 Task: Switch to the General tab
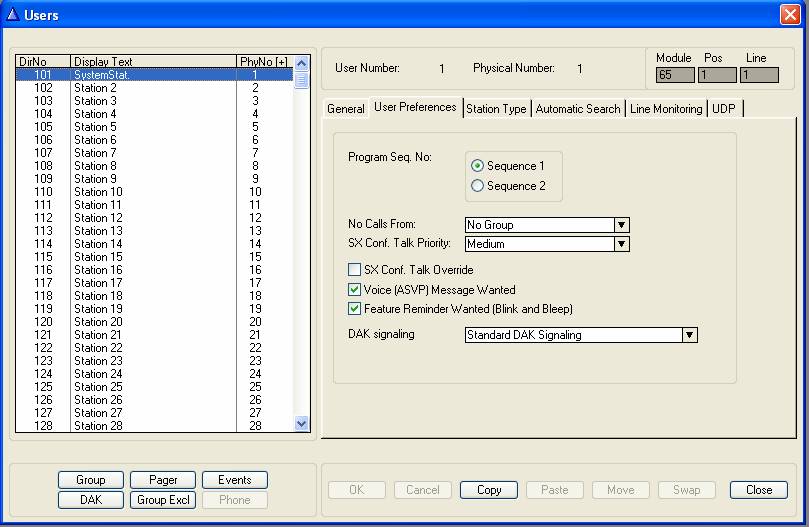point(346,109)
